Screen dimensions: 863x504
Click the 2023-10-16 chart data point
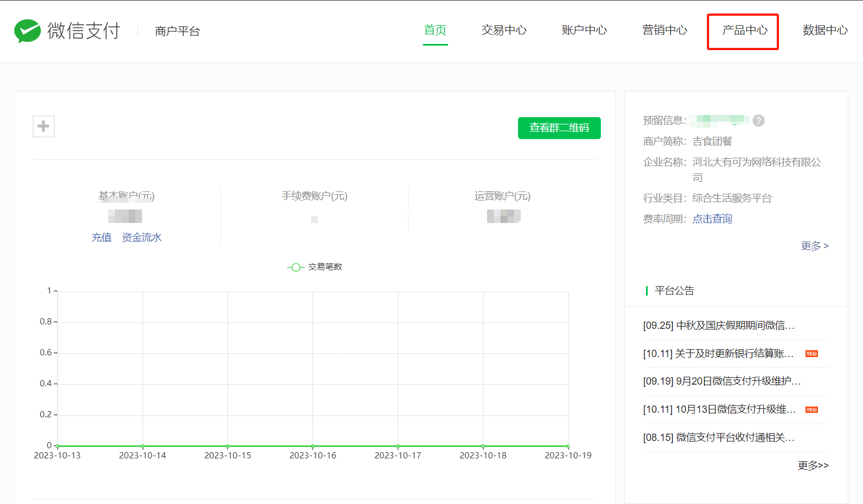pos(313,447)
